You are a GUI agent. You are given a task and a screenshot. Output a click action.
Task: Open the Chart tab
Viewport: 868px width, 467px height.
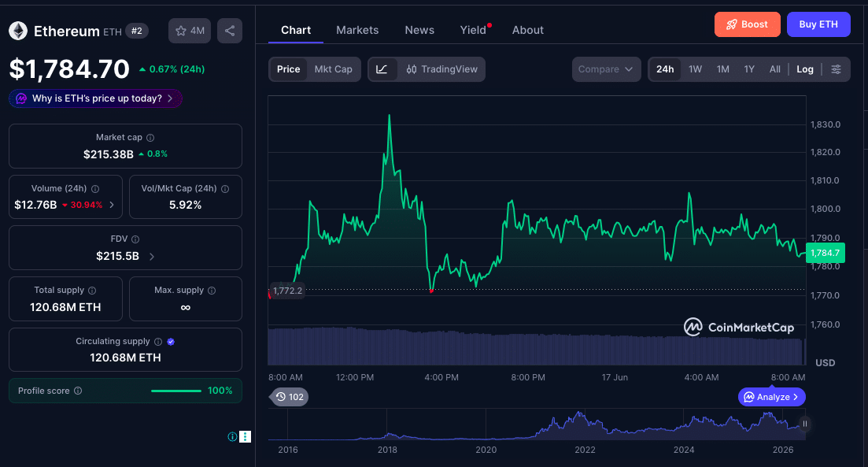point(296,31)
